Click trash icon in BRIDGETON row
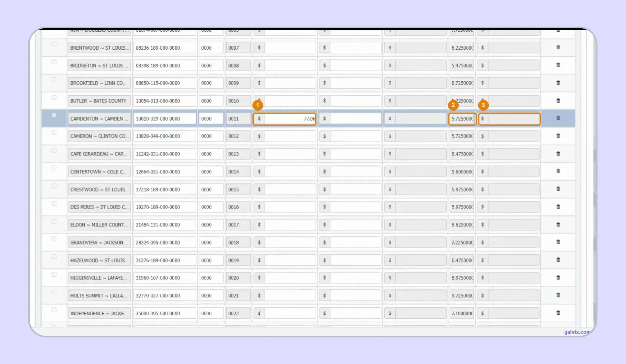 point(558,65)
